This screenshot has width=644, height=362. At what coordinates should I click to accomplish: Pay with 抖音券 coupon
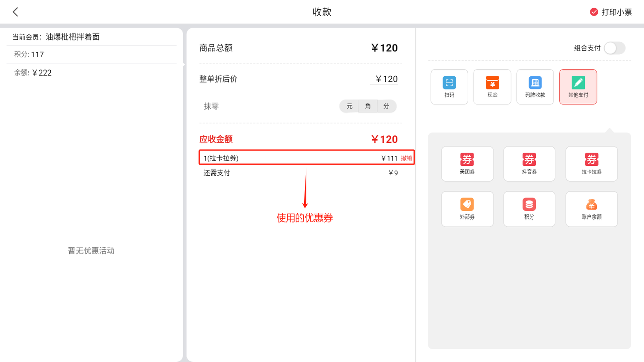pyautogui.click(x=529, y=164)
